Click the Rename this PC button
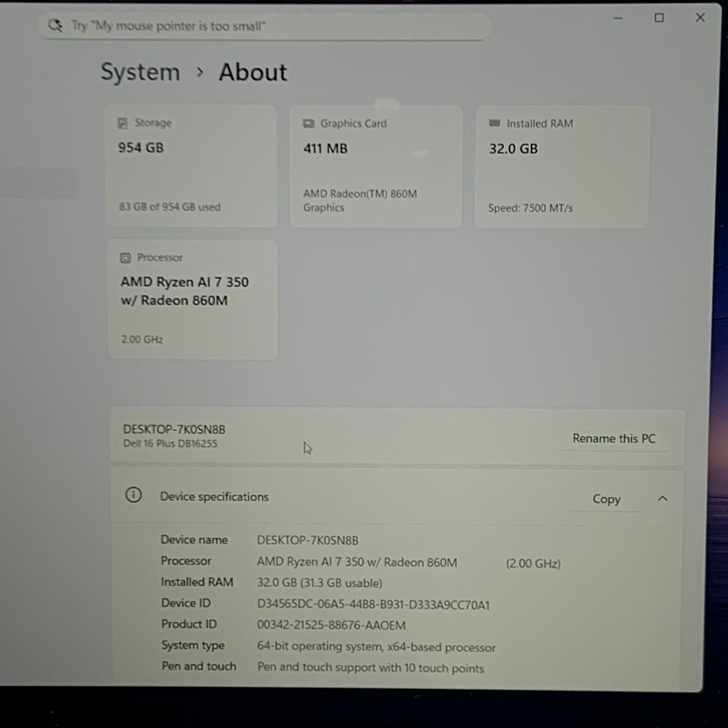 pos(614,438)
